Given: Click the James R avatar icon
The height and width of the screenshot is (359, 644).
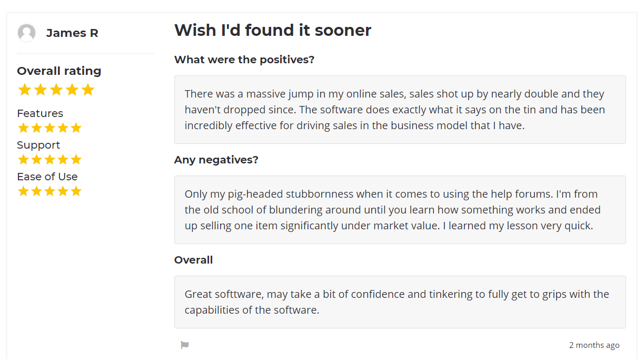Looking at the screenshot, I should [x=26, y=33].
